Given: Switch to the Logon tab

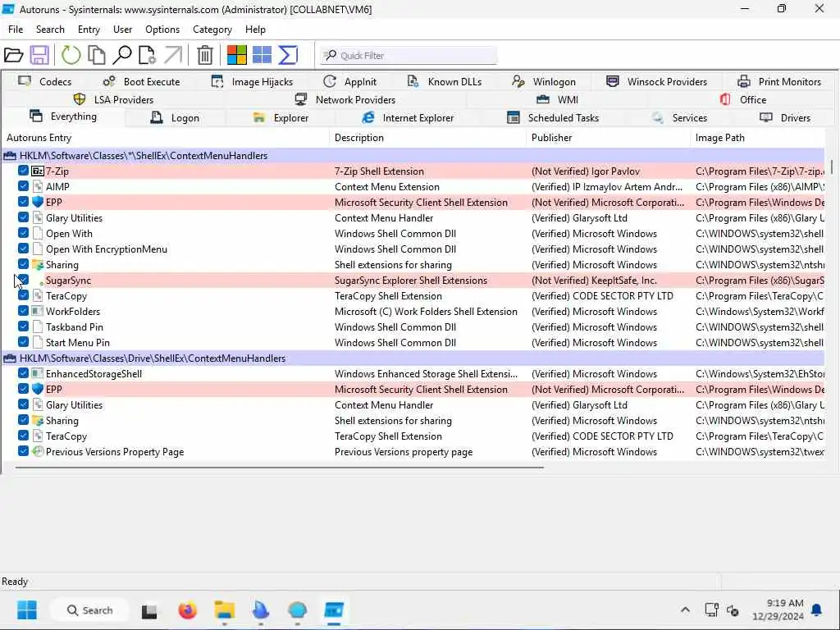Looking at the screenshot, I should (x=176, y=118).
